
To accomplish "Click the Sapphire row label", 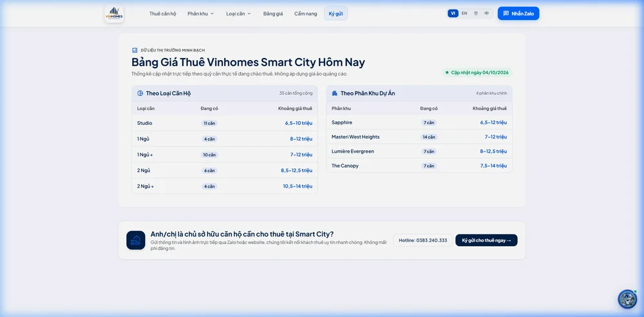I will tap(342, 122).
